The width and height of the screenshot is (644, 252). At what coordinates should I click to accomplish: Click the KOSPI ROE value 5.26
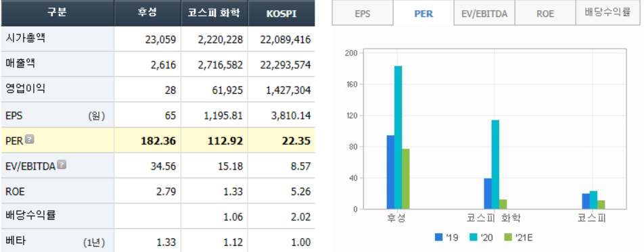[302, 192]
